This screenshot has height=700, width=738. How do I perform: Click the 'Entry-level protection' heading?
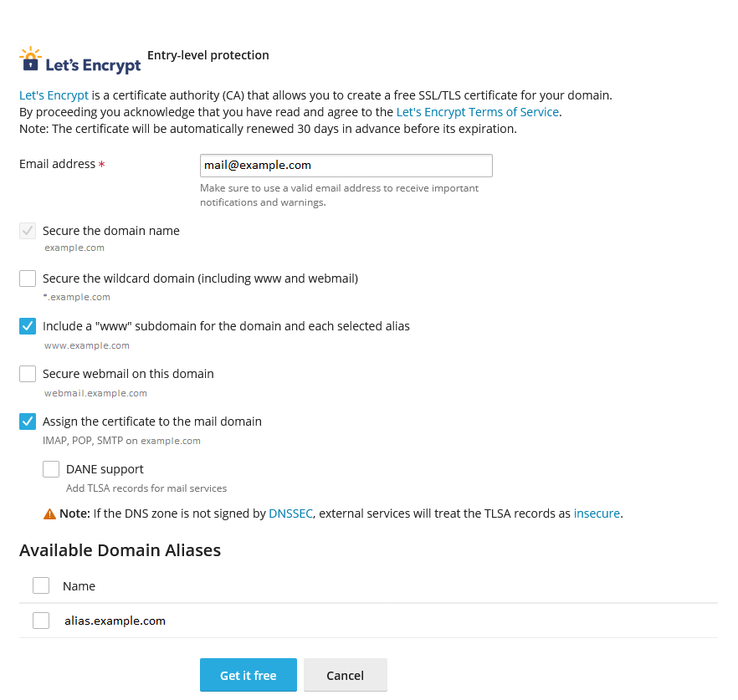coord(208,55)
